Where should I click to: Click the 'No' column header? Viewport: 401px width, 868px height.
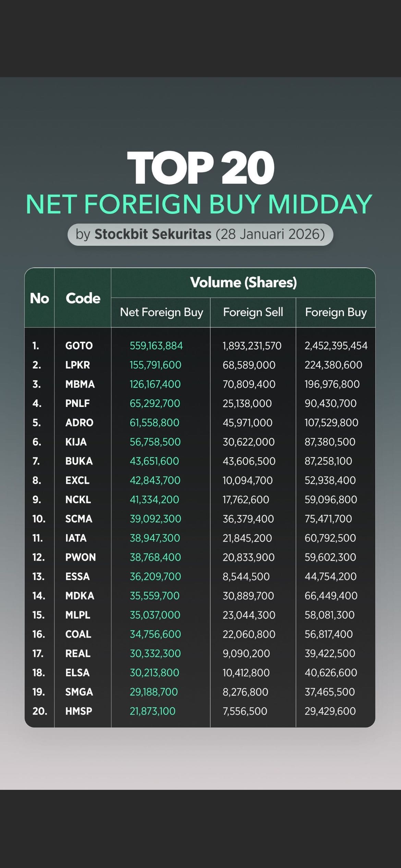coord(39,298)
